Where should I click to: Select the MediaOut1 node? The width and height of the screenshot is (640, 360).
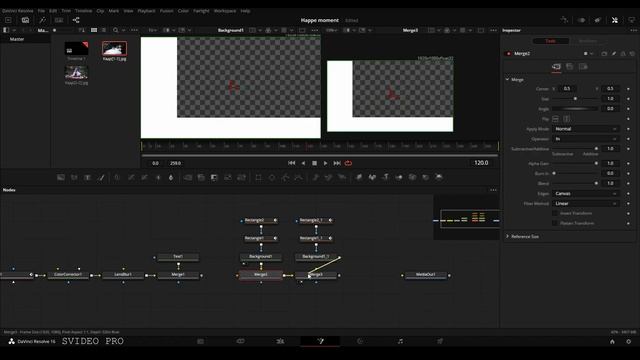[426, 275]
